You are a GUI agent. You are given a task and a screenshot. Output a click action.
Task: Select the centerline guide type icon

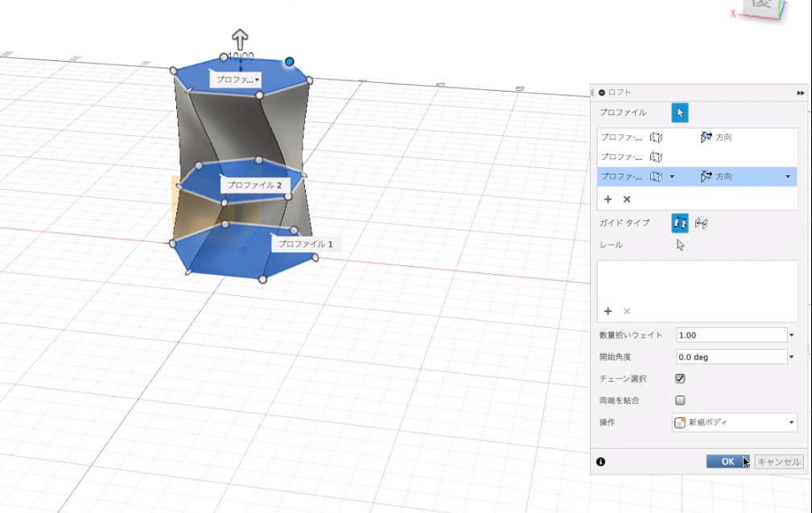coord(701,223)
